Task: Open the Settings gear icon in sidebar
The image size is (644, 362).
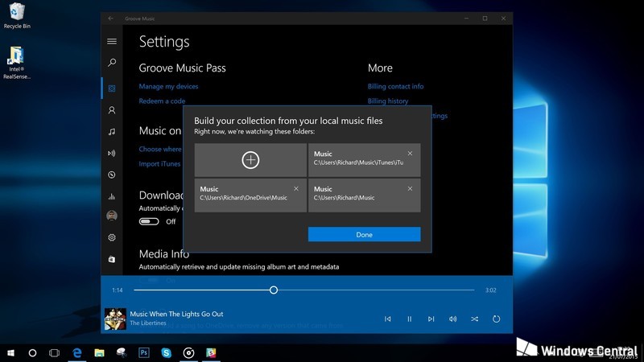Action: click(112, 237)
